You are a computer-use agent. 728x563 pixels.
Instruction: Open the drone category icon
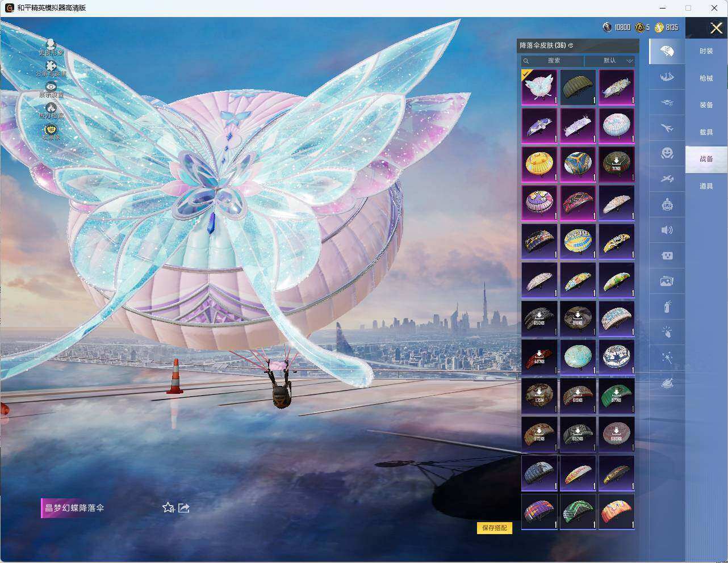[667, 103]
